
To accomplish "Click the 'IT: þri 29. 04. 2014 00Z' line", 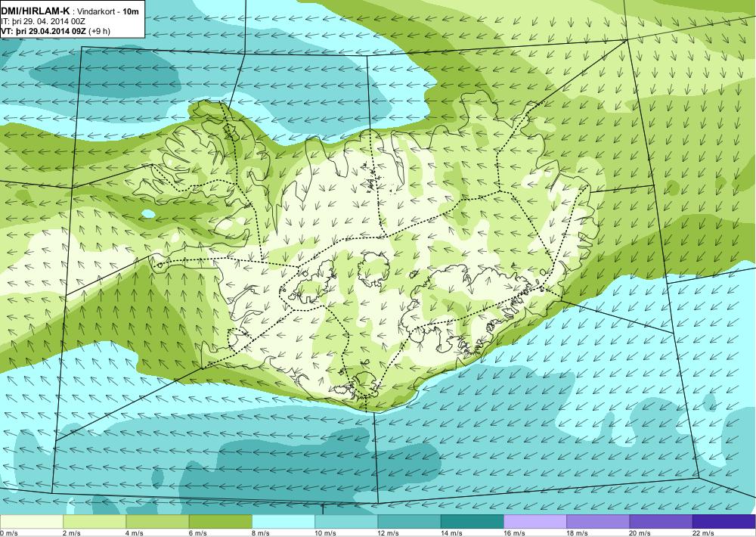I will coord(43,21).
